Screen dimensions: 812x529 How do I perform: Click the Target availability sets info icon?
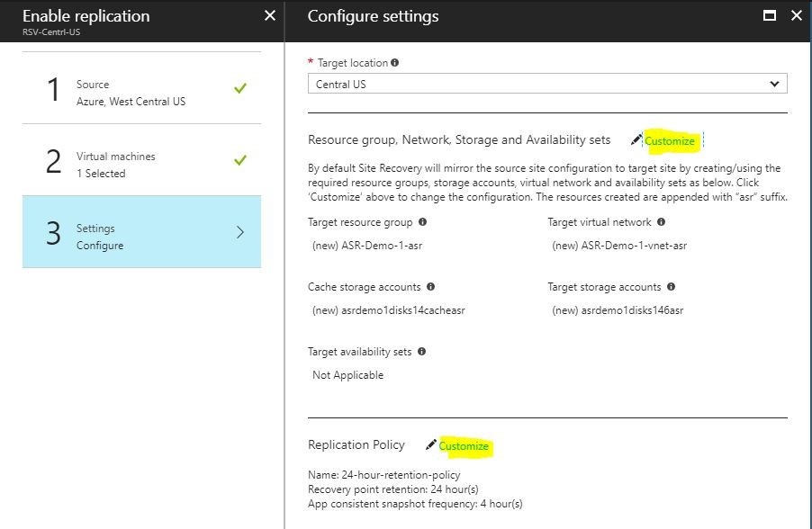tap(420, 352)
